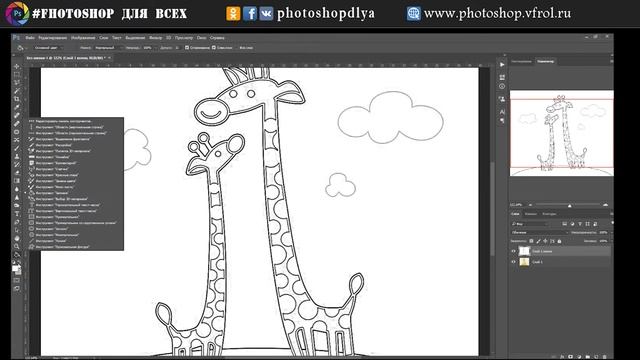640x360 pixels.
Task: Open the Character panel icon
Action: click(x=502, y=112)
